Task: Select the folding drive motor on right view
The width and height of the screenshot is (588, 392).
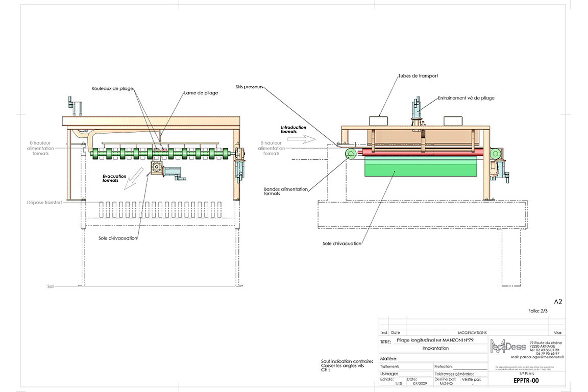Action: 416,109
